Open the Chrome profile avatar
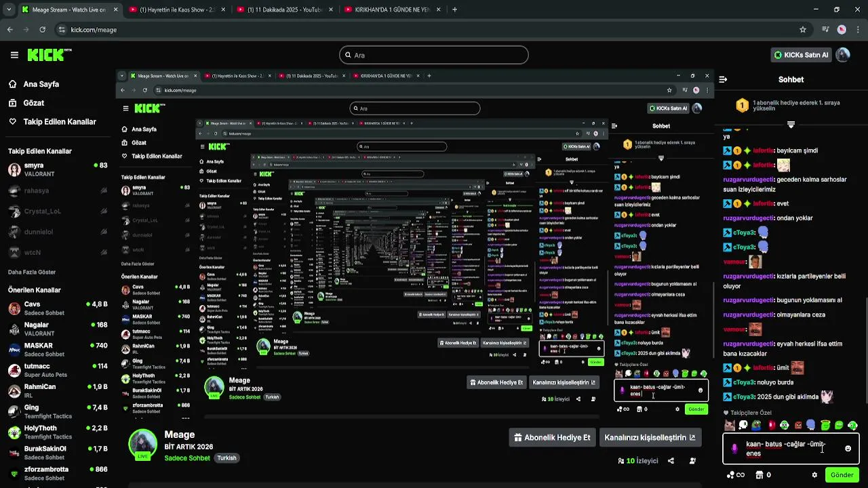This screenshot has height=488, width=868. (x=842, y=30)
